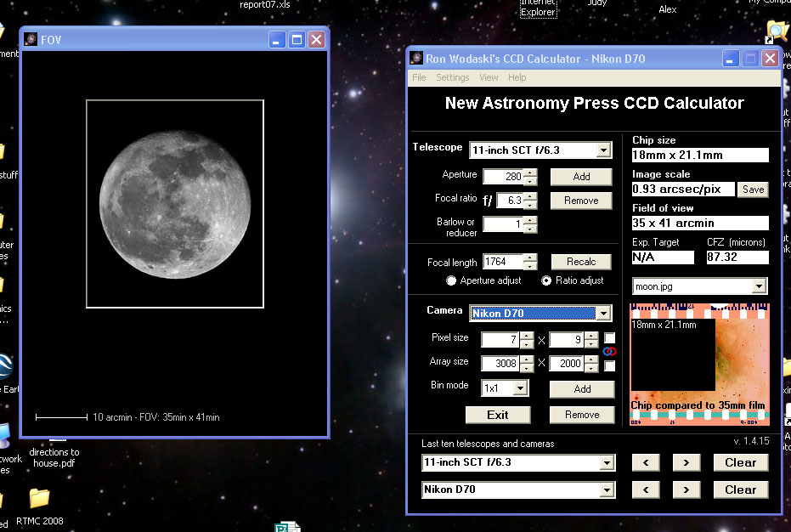Click the previous arrow button for telescope history
Image resolution: width=791 pixels, height=532 pixels.
coord(646,462)
